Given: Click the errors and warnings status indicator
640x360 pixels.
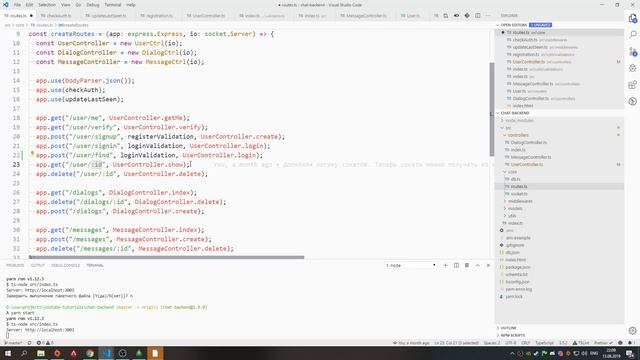Looking at the screenshot, I should [45, 343].
